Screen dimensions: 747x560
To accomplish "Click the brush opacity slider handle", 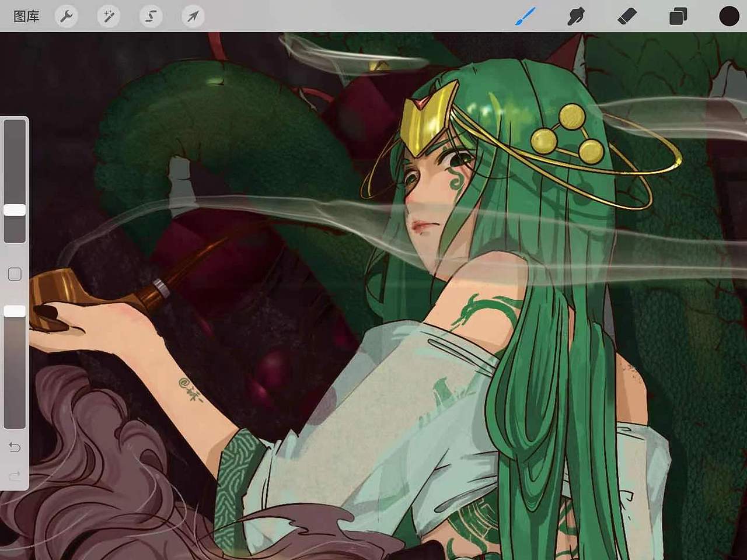I will coord(15,311).
